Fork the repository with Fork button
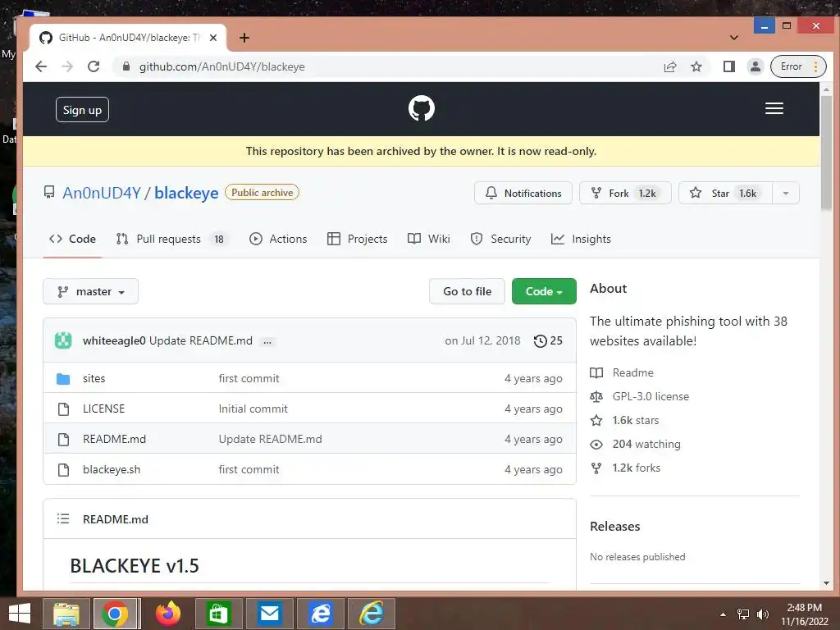Viewport: 840px width, 630px height. tap(624, 194)
